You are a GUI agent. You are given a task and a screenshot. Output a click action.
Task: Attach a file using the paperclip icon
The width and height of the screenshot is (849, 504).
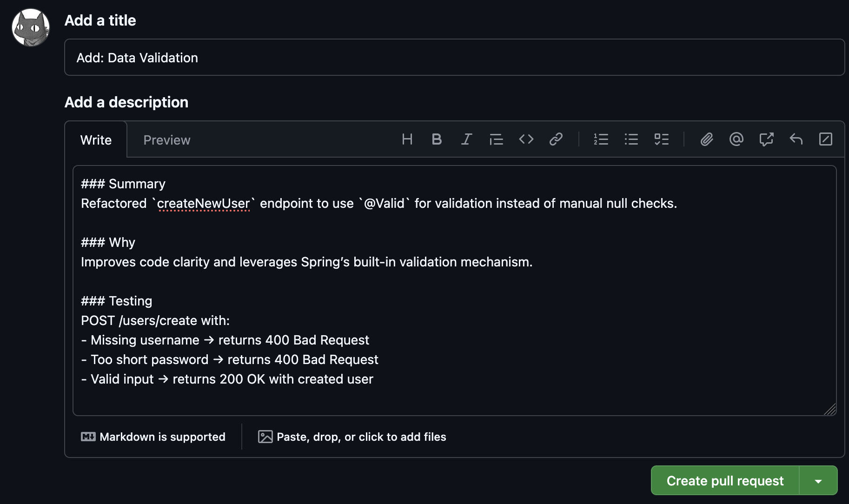pos(707,139)
